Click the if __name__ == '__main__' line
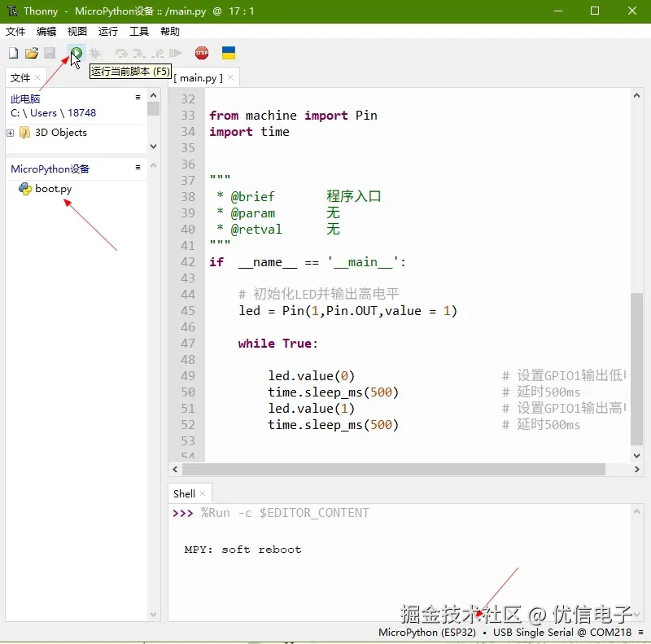The width and height of the screenshot is (651, 644). (308, 262)
